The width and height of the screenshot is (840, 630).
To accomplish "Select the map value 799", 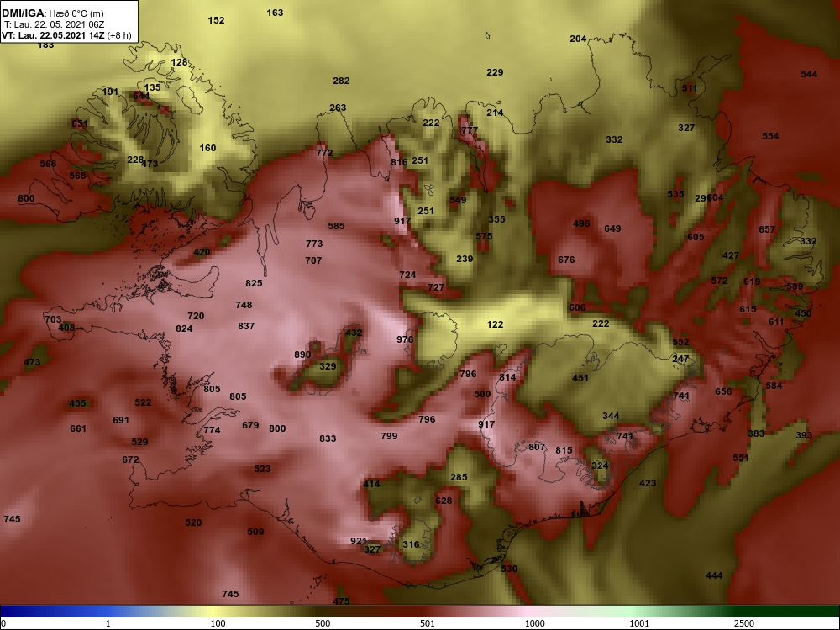I will tap(390, 436).
